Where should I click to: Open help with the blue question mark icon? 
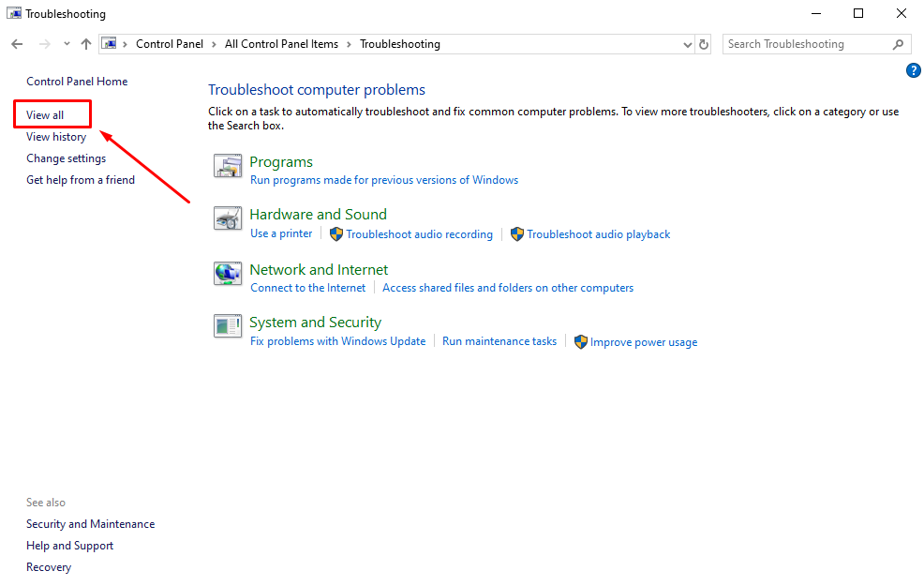coord(913,70)
